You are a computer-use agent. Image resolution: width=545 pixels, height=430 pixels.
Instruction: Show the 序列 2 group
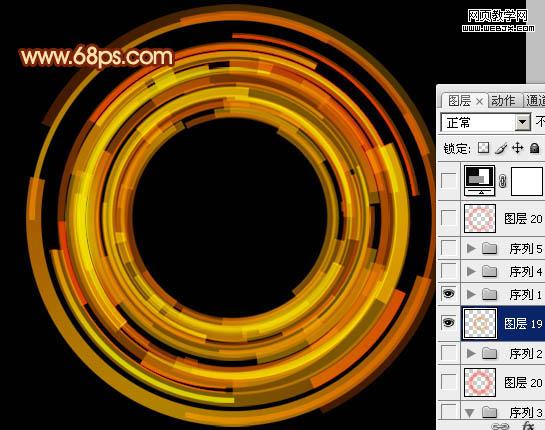(x=449, y=353)
